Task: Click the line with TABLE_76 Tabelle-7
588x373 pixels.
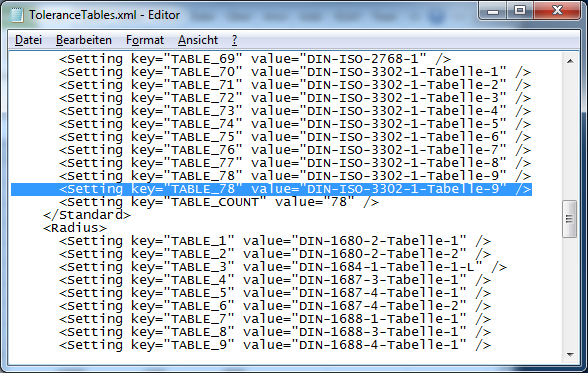Action: 295,150
